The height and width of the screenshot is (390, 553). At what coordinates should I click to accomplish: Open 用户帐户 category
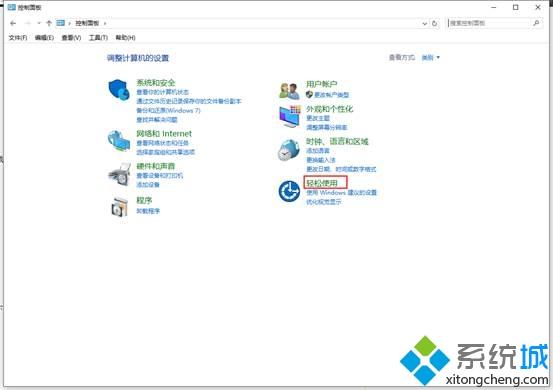click(321, 84)
